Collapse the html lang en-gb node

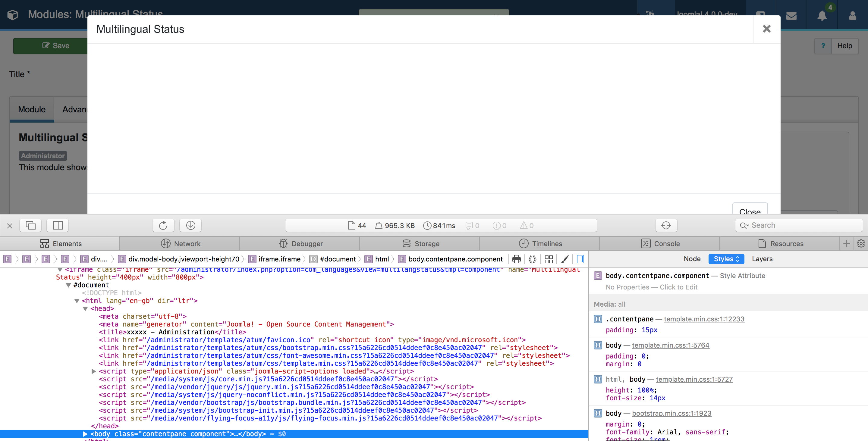[x=77, y=301]
